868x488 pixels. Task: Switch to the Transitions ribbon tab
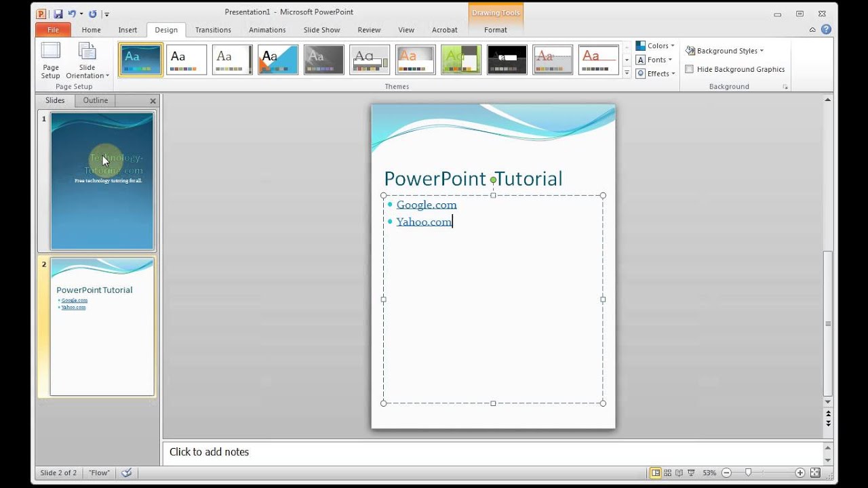213,30
